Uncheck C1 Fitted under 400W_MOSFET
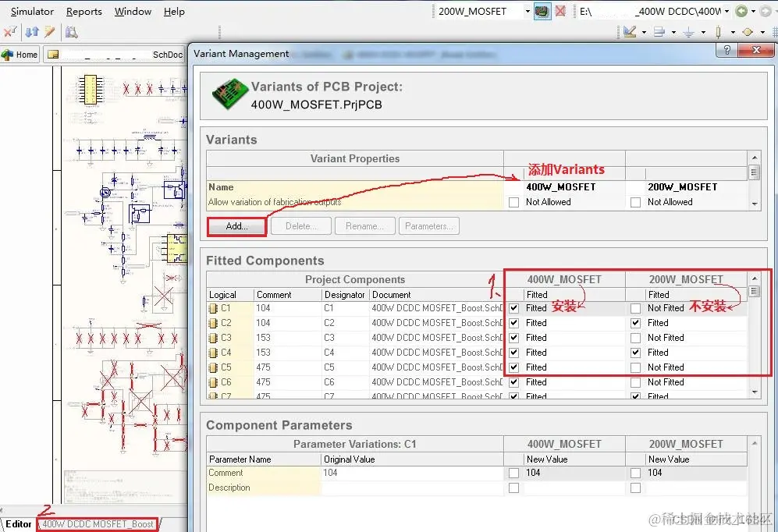 [x=514, y=308]
